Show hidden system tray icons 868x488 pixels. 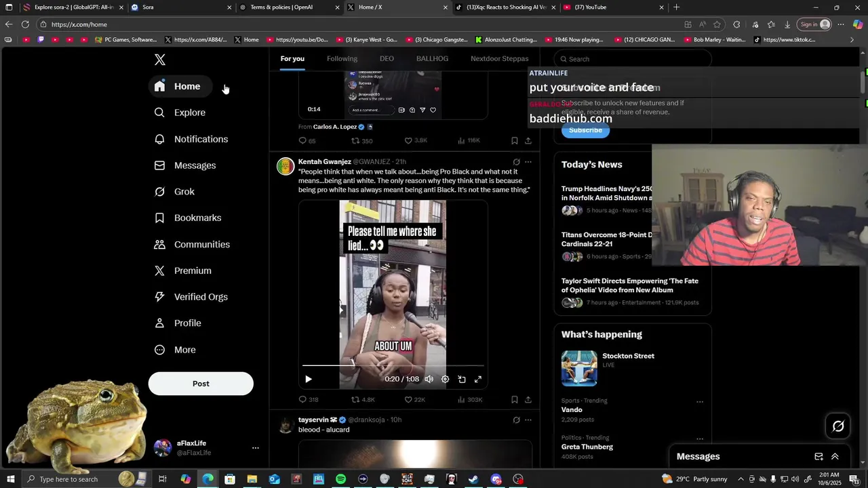point(741,479)
